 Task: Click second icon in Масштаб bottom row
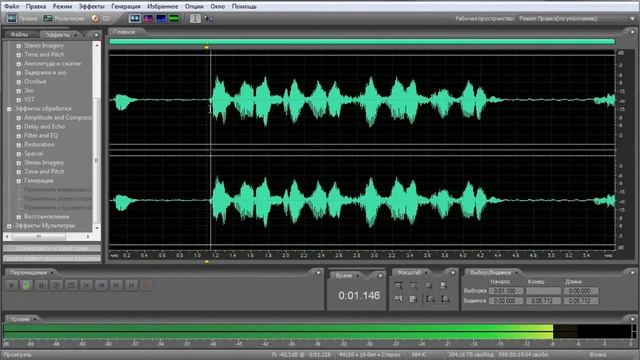[413, 299]
